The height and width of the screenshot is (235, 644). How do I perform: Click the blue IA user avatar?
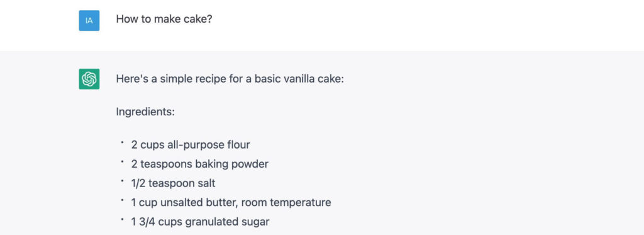(x=89, y=21)
